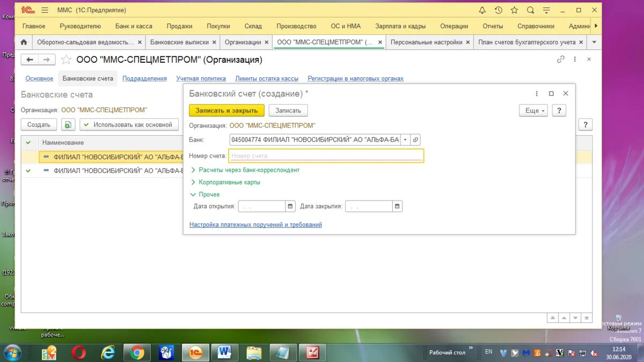Screen dimensions: 644x362
Task: Open help button in bank accounts list
Action: click(x=585, y=124)
